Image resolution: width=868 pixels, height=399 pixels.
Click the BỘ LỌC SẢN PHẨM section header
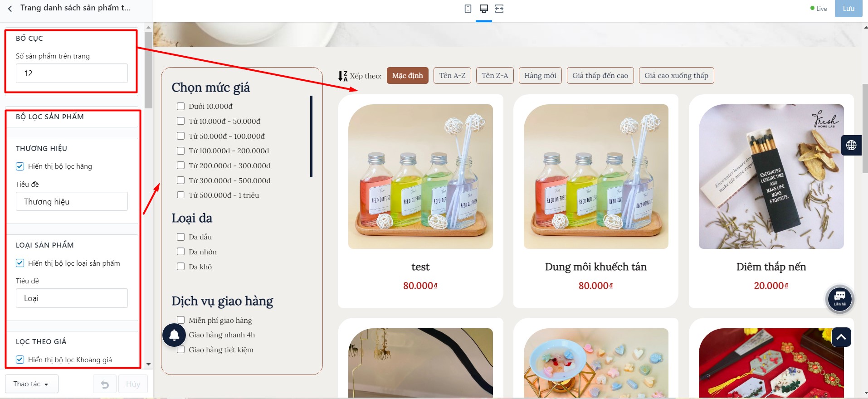[x=50, y=117]
